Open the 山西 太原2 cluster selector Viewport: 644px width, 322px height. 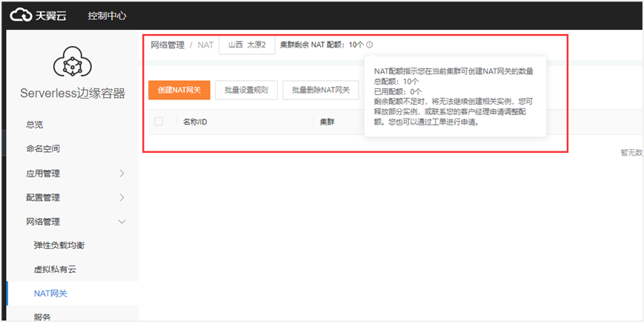point(247,45)
